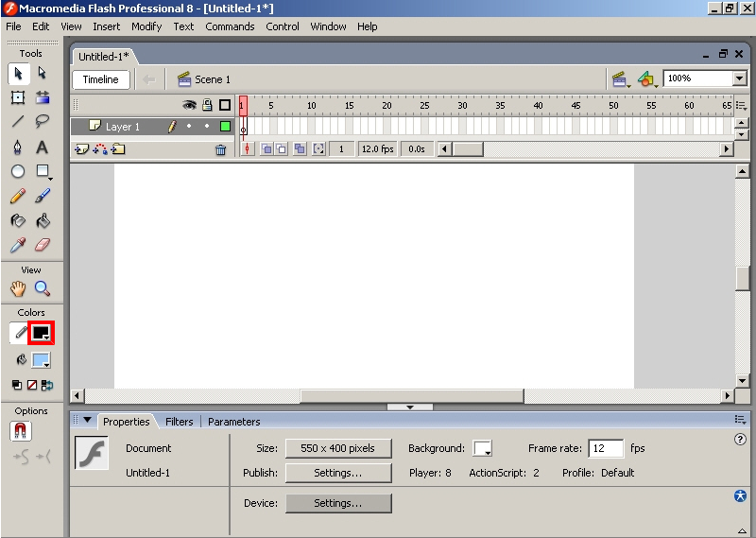
Task: Toggle Layer 1 outline green square
Action: point(225,127)
